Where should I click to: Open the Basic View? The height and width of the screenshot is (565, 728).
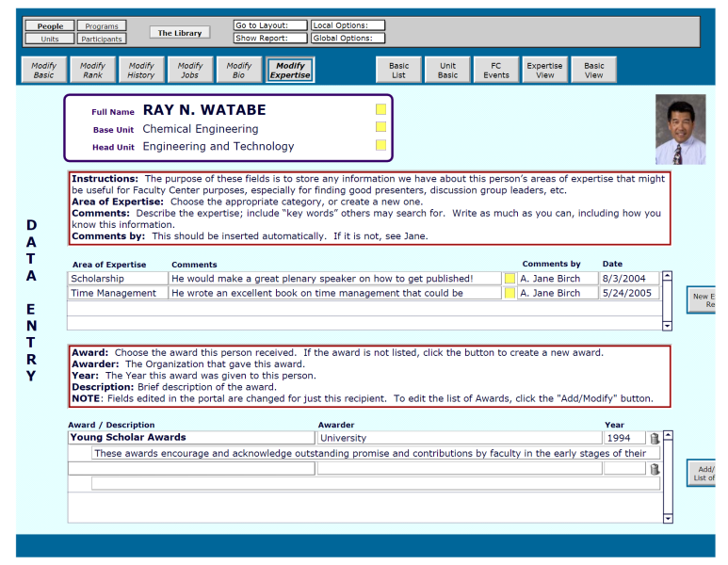tap(594, 70)
